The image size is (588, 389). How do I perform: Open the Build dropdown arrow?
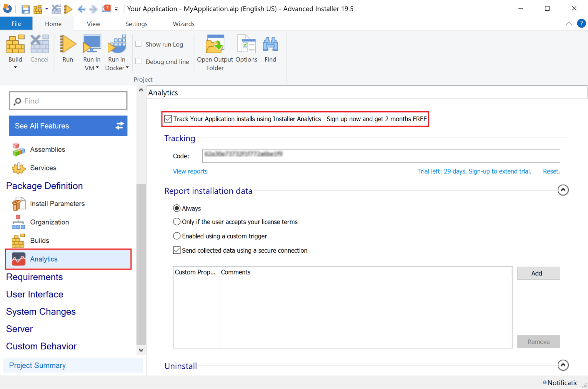[x=15, y=67]
